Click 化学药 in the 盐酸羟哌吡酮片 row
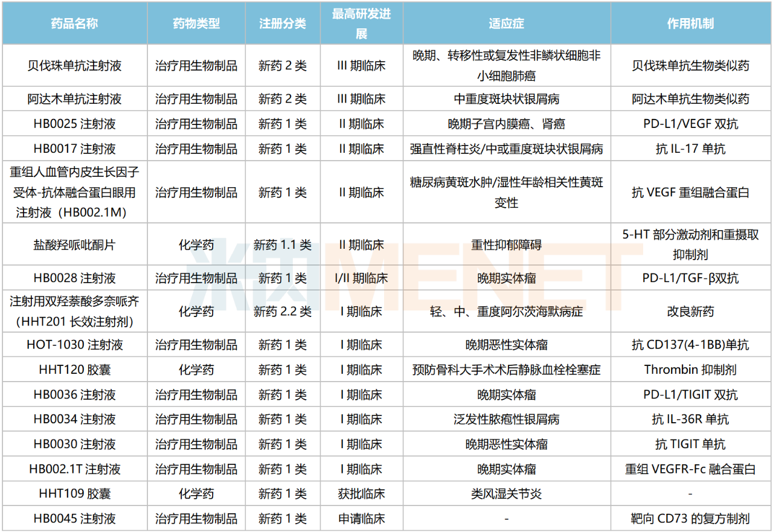This screenshot has height=532, width=773. [196, 245]
